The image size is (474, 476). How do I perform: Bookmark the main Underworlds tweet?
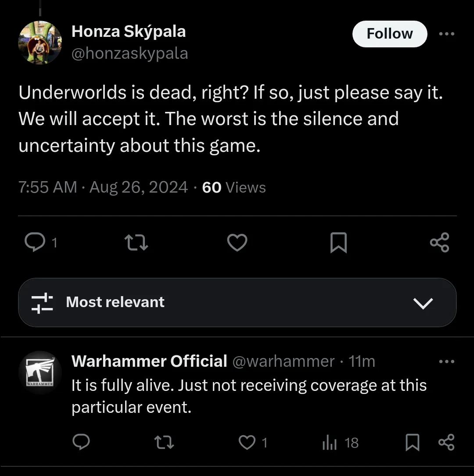(x=338, y=243)
